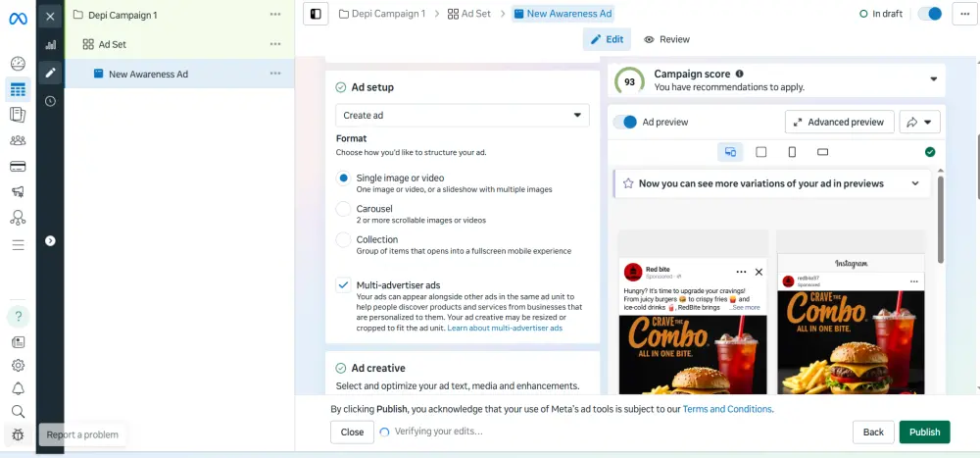Open the Meta logo home icon

18,19
